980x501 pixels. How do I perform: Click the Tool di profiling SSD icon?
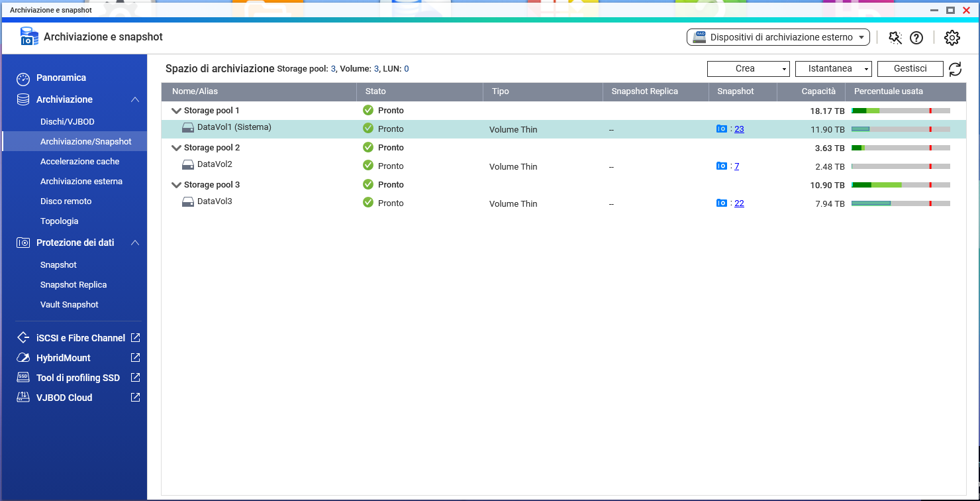pyautogui.click(x=23, y=378)
